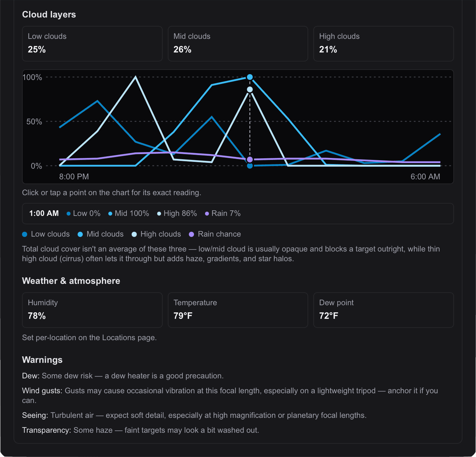Click the "Cloud layers" heading
This screenshot has width=476, height=457.
click(49, 15)
